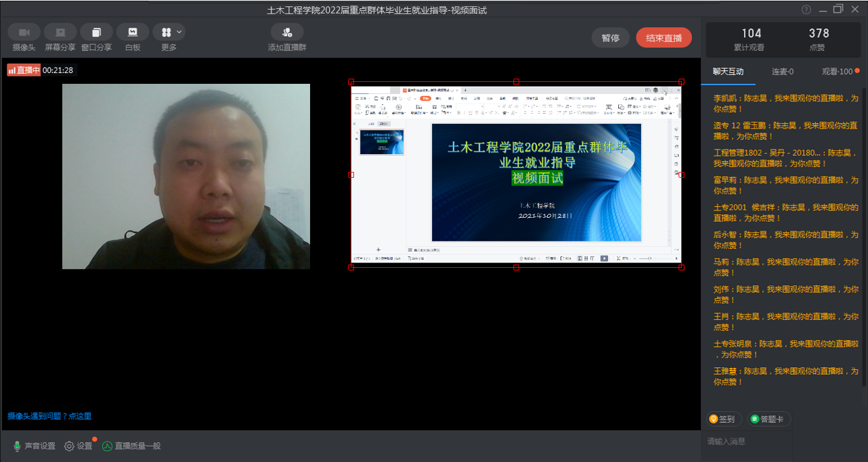Viewport: 868px width, 462px height.
Task: Open the 观看 viewers tab
Action: click(x=837, y=72)
